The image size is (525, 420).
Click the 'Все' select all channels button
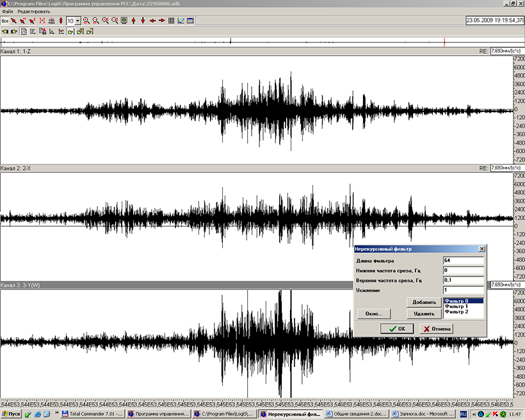pyautogui.click(x=5, y=21)
